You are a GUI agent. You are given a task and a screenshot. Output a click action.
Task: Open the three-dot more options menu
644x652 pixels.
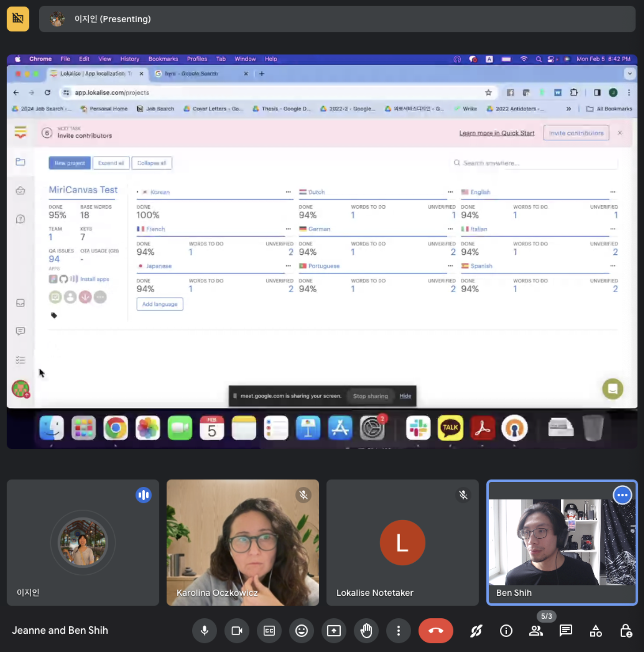(398, 631)
